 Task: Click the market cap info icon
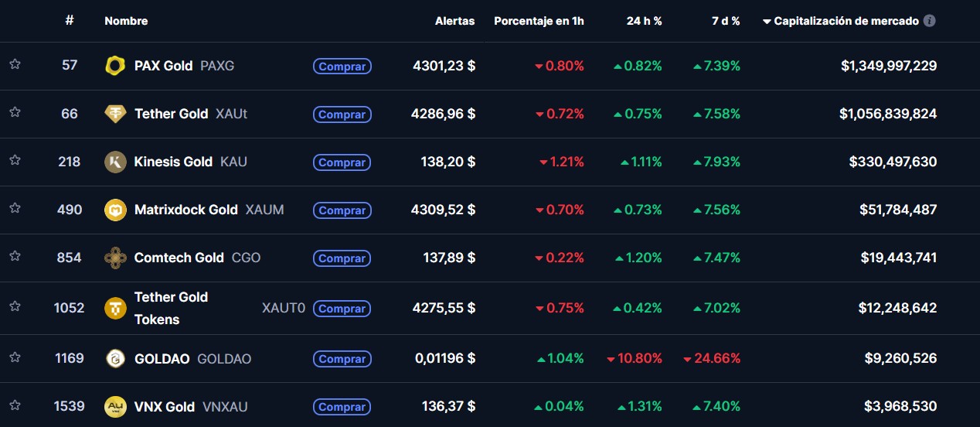tap(930, 21)
